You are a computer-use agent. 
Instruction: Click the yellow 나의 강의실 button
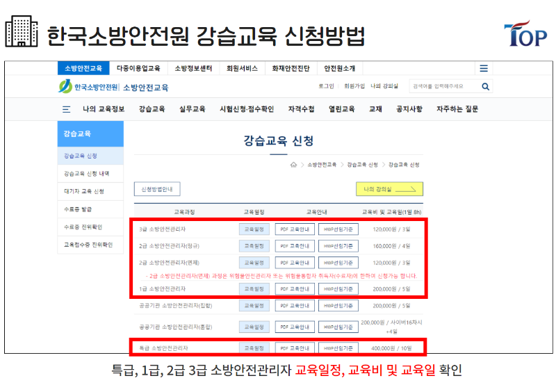pos(389,189)
